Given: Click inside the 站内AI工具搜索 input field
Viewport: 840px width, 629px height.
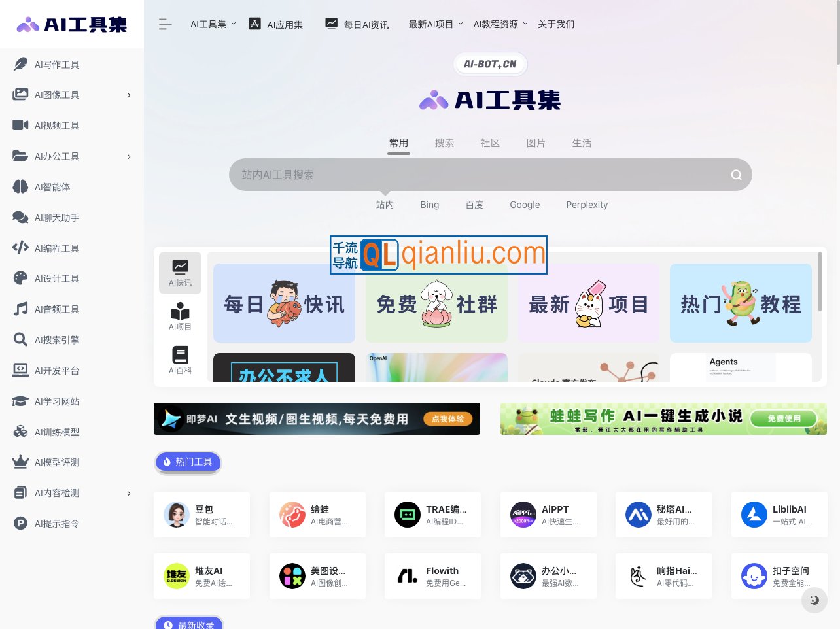Looking at the screenshot, I should (x=458, y=175).
